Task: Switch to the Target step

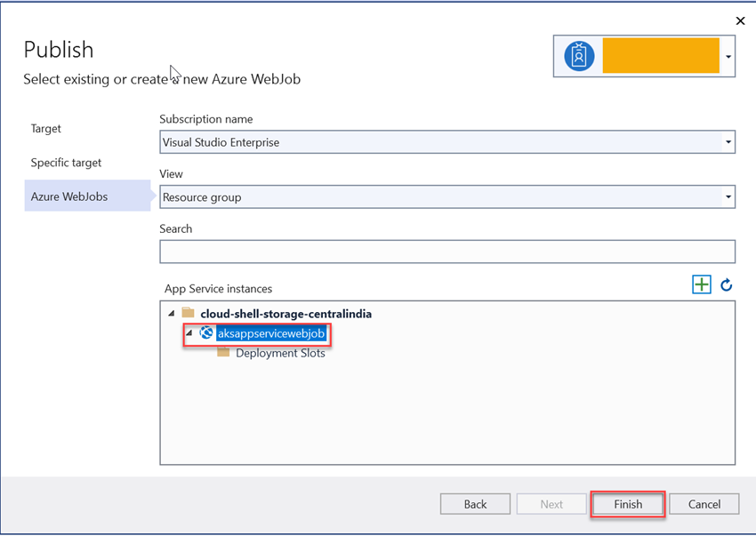Action: pos(45,128)
